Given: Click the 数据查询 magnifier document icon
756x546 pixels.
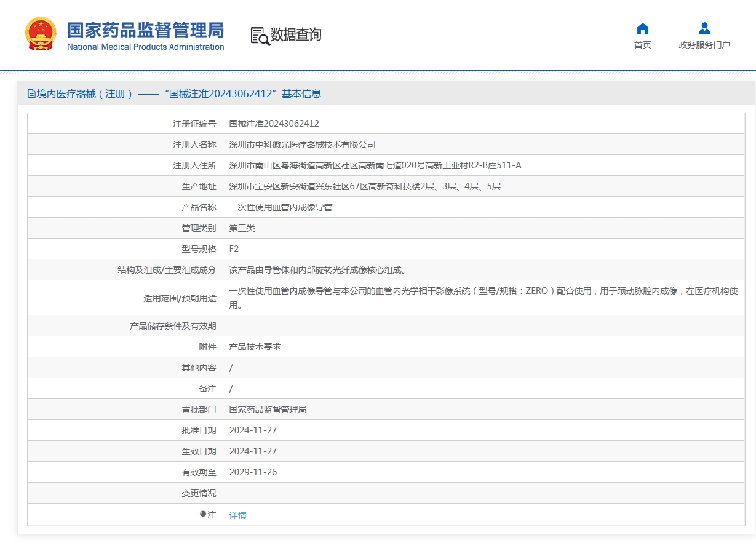Looking at the screenshot, I should click(x=260, y=36).
